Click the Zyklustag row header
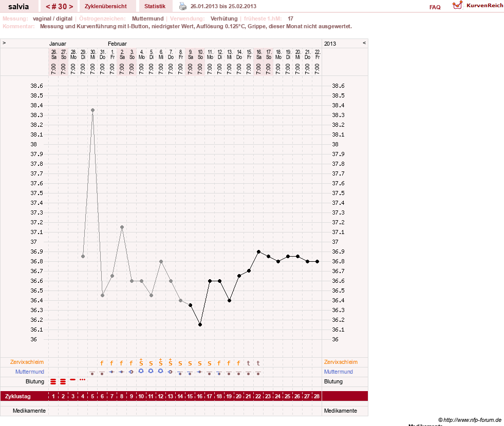The width and height of the screenshot is (504, 426). pos(18,396)
